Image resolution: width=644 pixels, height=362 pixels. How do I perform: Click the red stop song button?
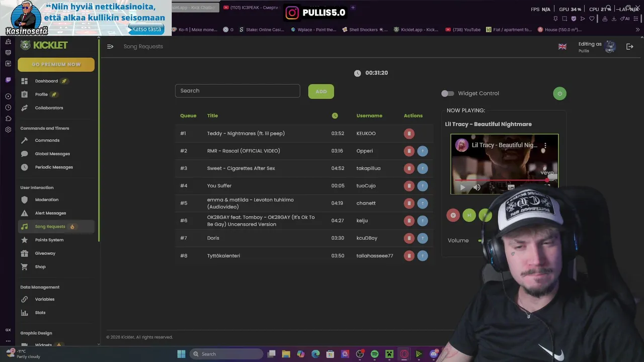tap(453, 215)
